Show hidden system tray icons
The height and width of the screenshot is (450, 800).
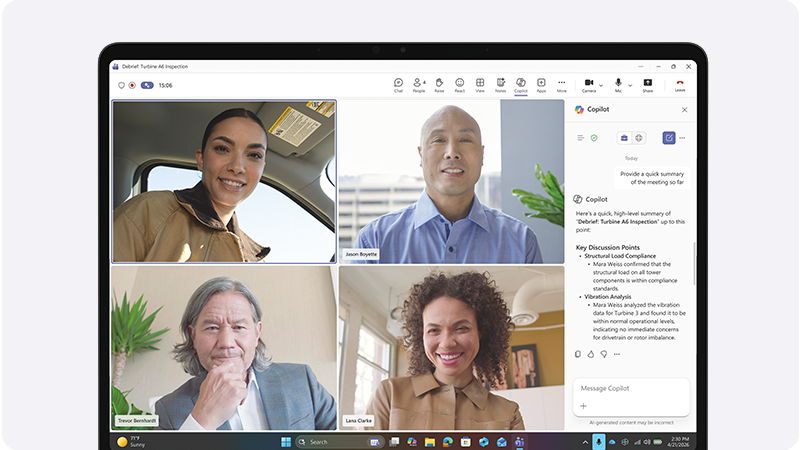(x=585, y=442)
